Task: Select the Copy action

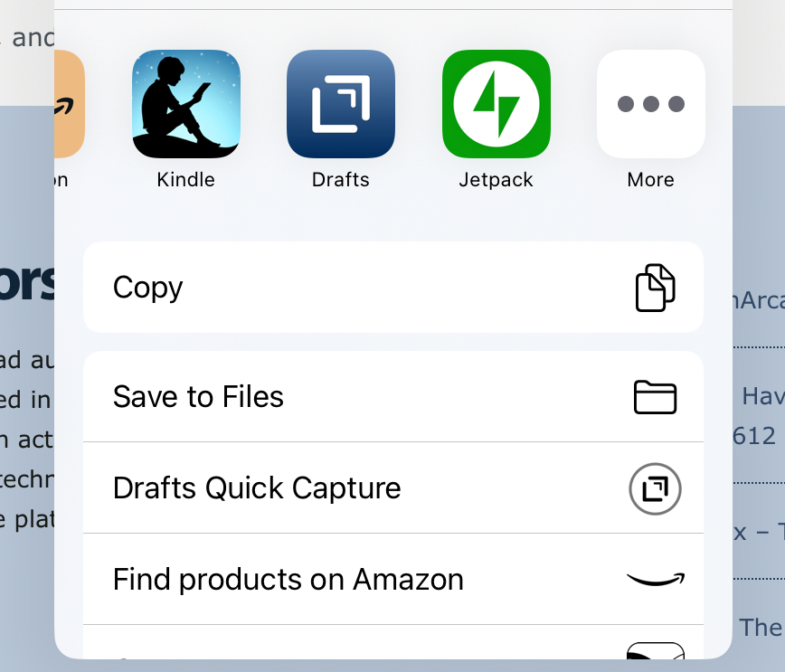Action: click(x=393, y=288)
